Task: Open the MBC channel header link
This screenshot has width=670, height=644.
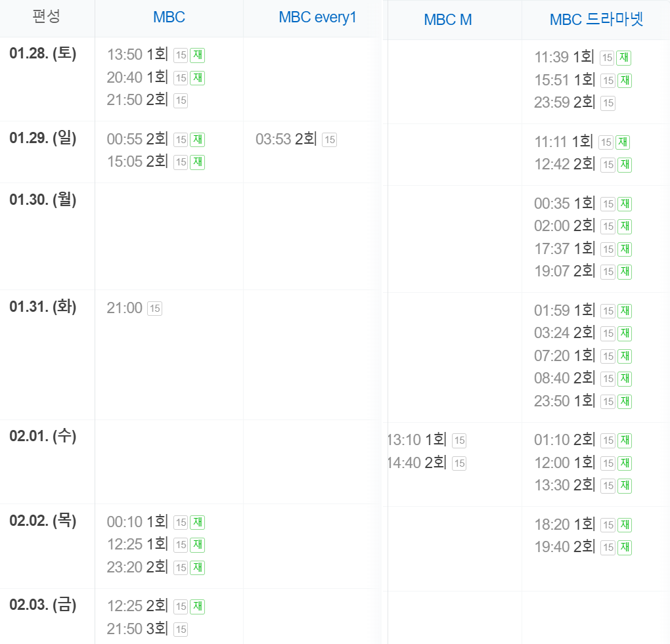Action: click(x=169, y=17)
